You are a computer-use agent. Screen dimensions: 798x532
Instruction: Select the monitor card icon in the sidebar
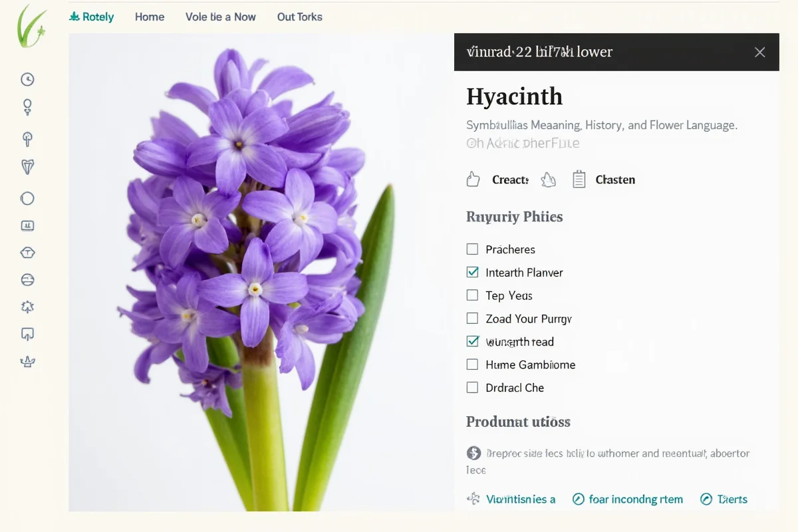pos(27,225)
